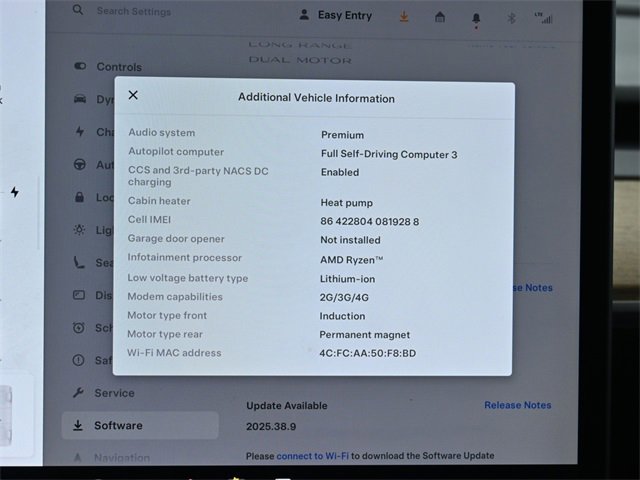Select the 2G/3G/4G modem capabilities value
The width and height of the screenshot is (640, 480).
[344, 298]
